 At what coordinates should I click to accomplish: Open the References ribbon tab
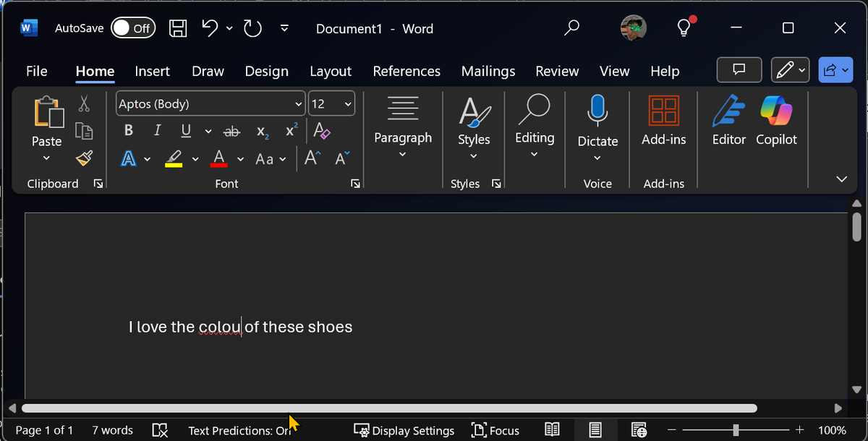(x=407, y=71)
